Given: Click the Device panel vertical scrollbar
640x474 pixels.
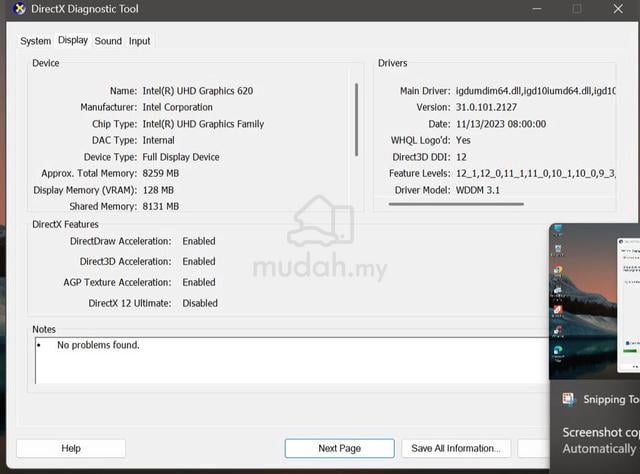Looking at the screenshot, I should [x=357, y=120].
